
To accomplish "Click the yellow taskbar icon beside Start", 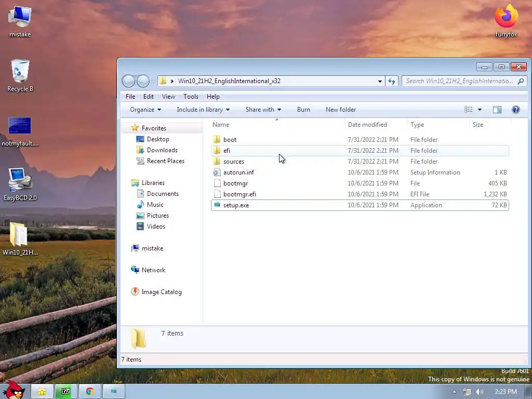I will tap(42, 392).
